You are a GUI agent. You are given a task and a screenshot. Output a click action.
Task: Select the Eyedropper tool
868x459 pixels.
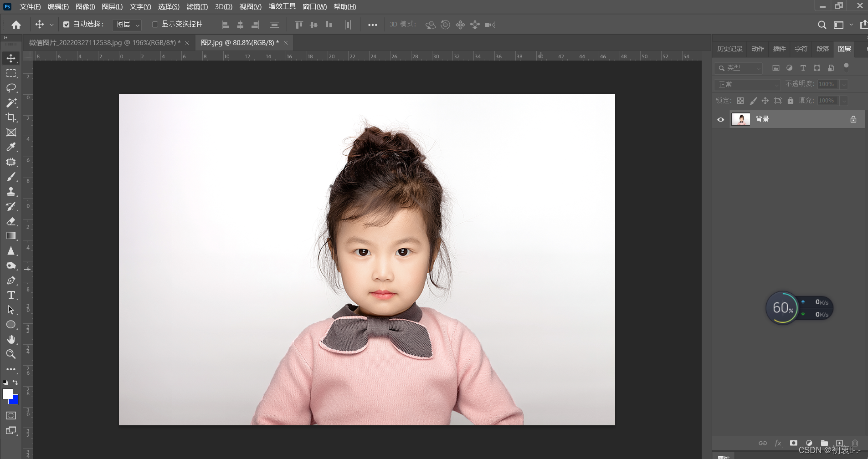tap(11, 147)
